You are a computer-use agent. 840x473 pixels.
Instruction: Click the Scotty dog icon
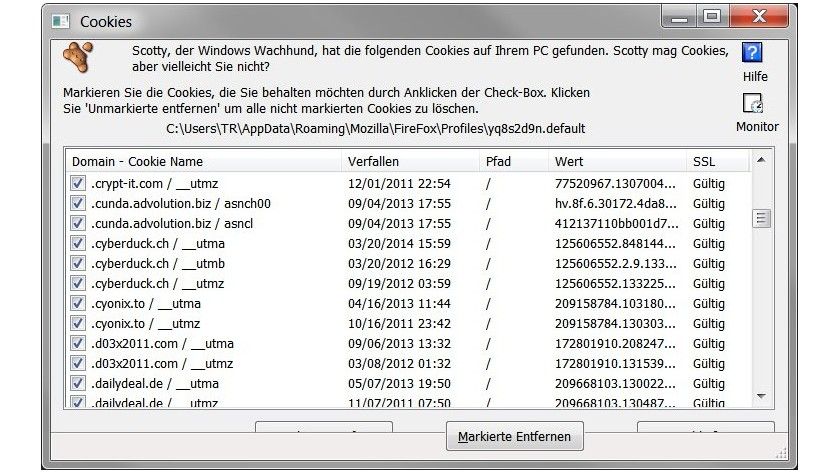coord(78,56)
